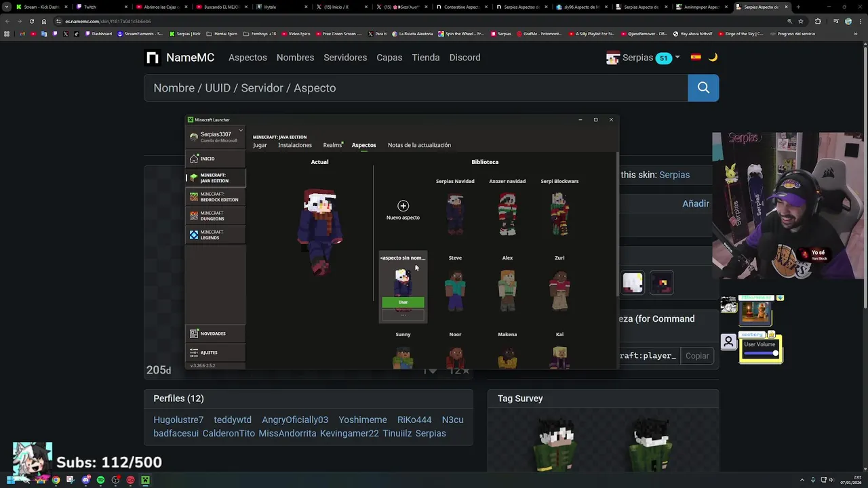This screenshot has width=868, height=488.
Task: Open a new browser tab
Action: tap(797, 7)
